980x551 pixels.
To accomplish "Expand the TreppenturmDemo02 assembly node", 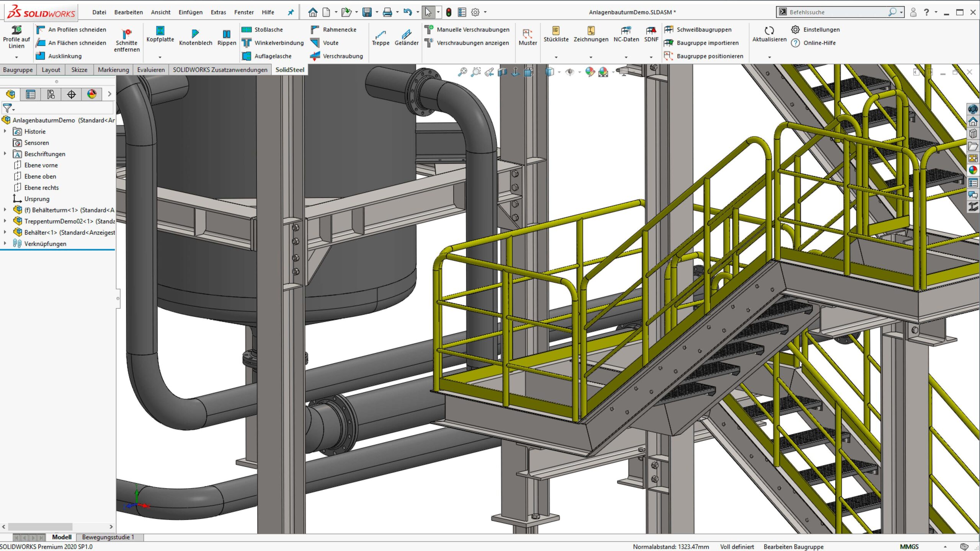I will pyautogui.click(x=5, y=221).
